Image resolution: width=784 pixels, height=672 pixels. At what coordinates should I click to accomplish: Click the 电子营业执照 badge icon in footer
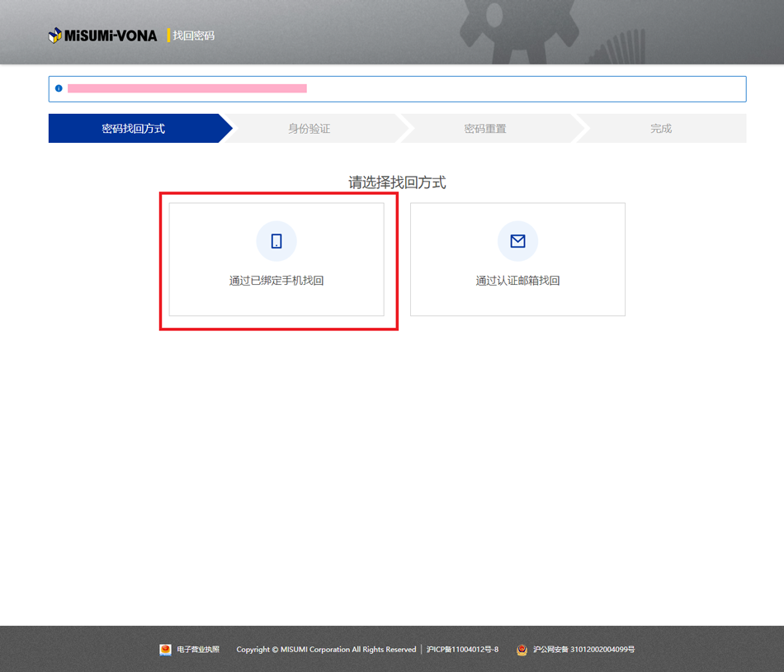coord(165,650)
